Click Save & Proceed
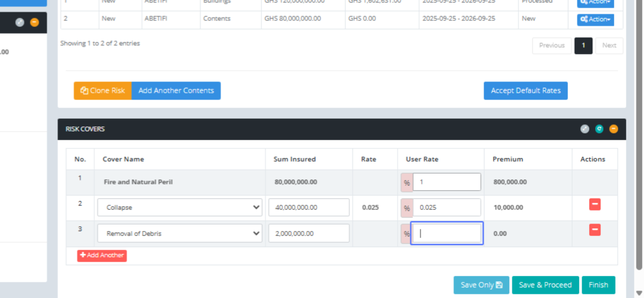Viewport: 644px width, 298px height. coord(545,285)
